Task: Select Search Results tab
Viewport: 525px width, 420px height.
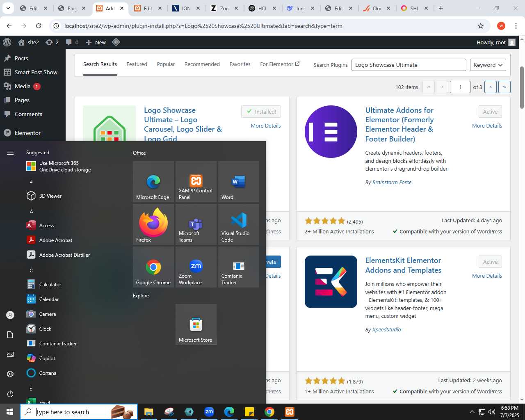Action: click(x=100, y=64)
